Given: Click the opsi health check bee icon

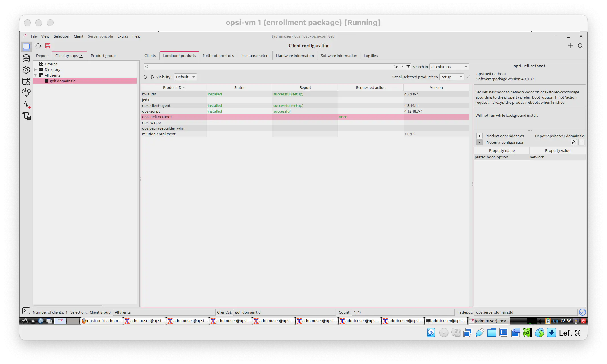Looking at the screenshot, I should click(x=26, y=93).
